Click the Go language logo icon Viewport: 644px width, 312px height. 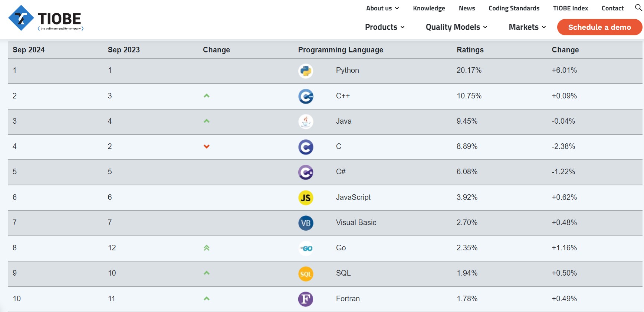pos(306,248)
